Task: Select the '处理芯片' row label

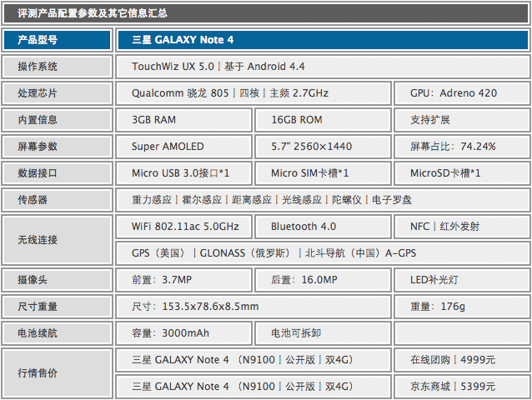Action: (57, 93)
